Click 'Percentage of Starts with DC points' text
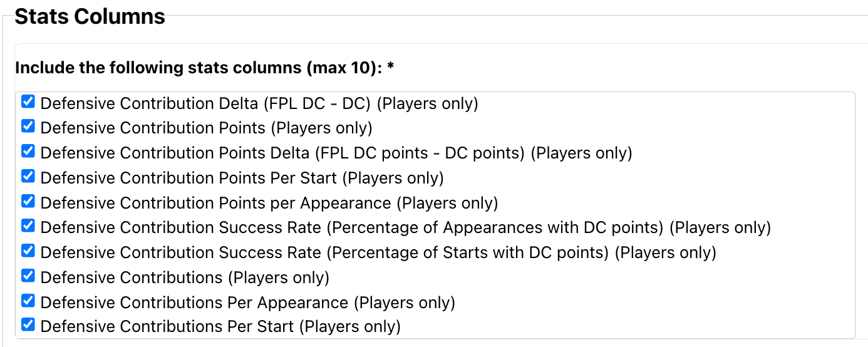Image resolution: width=868 pixels, height=347 pixels. coord(467,252)
